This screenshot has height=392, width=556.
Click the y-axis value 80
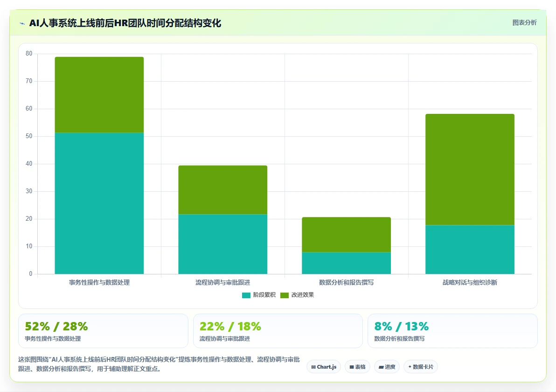pos(29,54)
